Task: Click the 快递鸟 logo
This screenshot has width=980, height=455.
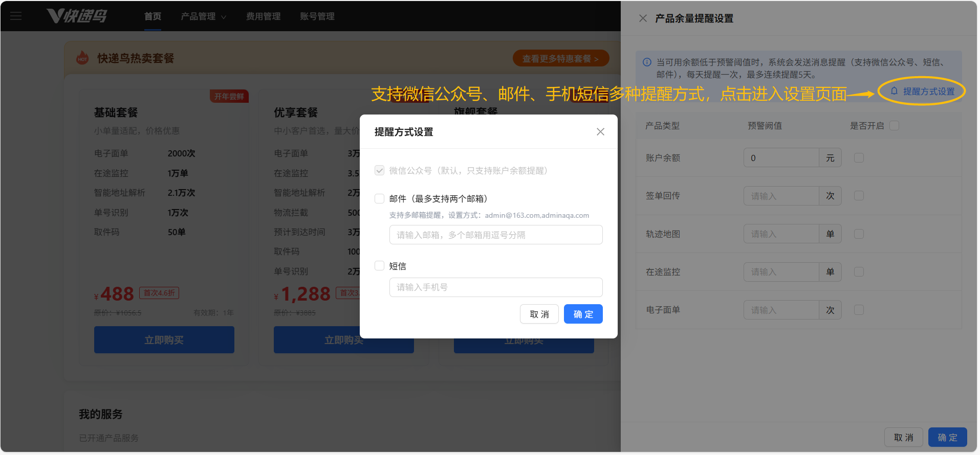Action: pyautogui.click(x=77, y=16)
